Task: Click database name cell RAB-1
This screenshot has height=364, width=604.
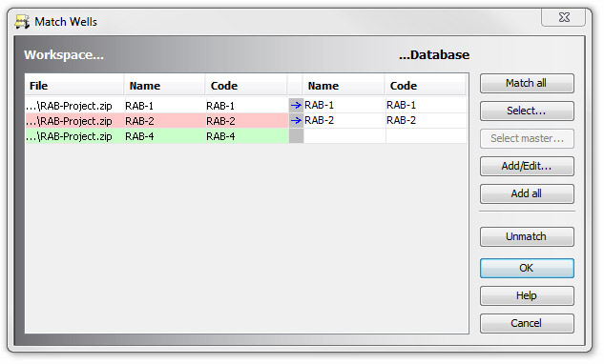Action: tap(344, 105)
